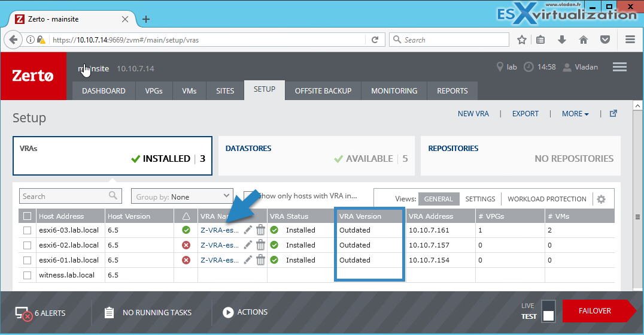Delete the VRA on esxi6-02.lab.local with the trash icon
The width and height of the screenshot is (644, 335).
260,245
